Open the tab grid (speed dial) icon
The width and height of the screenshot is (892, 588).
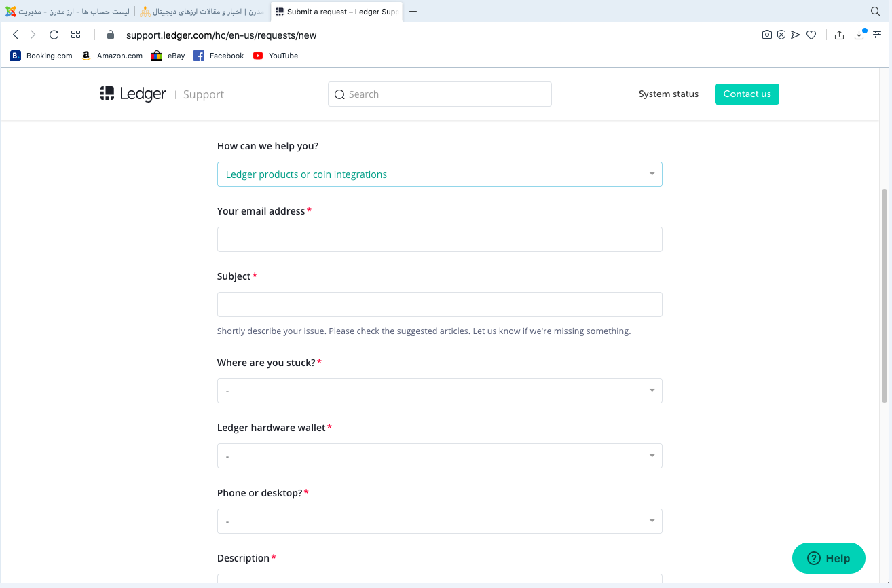[x=75, y=35]
